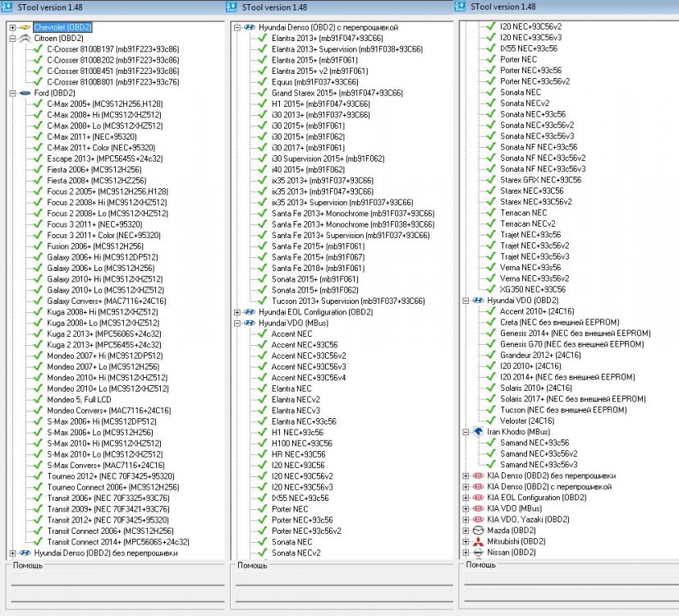Image resolution: width=679 pixels, height=616 pixels.
Task: Select C-Crosser 8100B451 (mb91F223+93c86)
Action: pyautogui.click(x=113, y=71)
